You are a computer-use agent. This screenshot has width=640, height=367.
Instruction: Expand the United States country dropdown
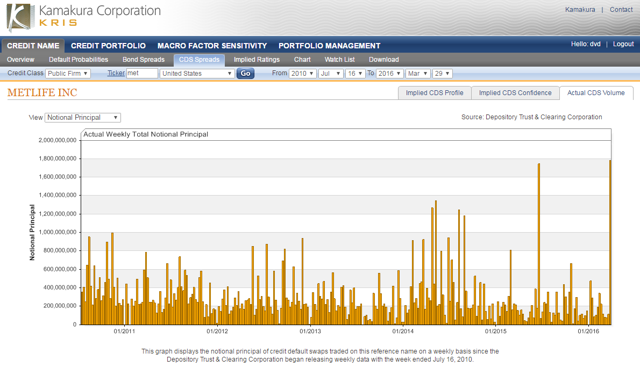pyautogui.click(x=197, y=73)
